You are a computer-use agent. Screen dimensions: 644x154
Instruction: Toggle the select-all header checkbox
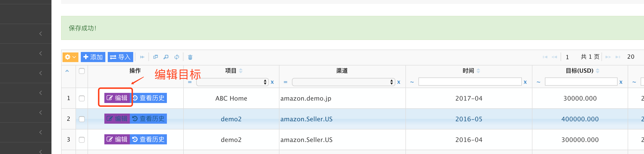pos(82,71)
